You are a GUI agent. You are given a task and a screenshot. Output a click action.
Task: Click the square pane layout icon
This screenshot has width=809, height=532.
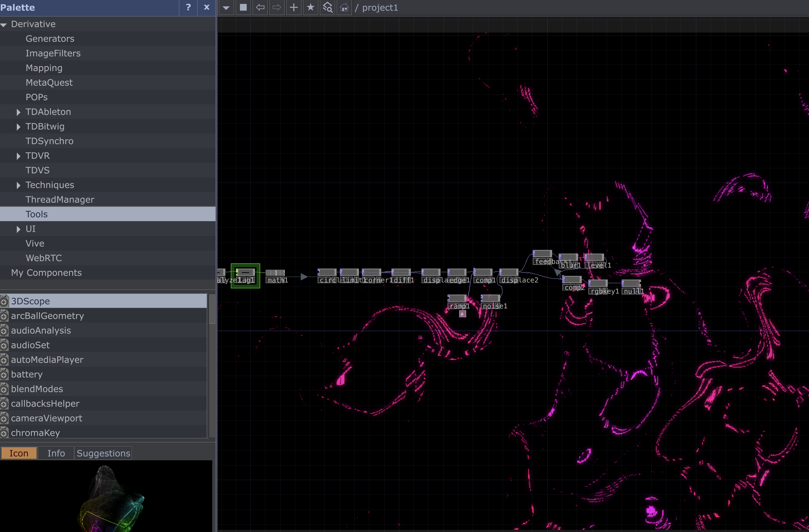point(243,8)
